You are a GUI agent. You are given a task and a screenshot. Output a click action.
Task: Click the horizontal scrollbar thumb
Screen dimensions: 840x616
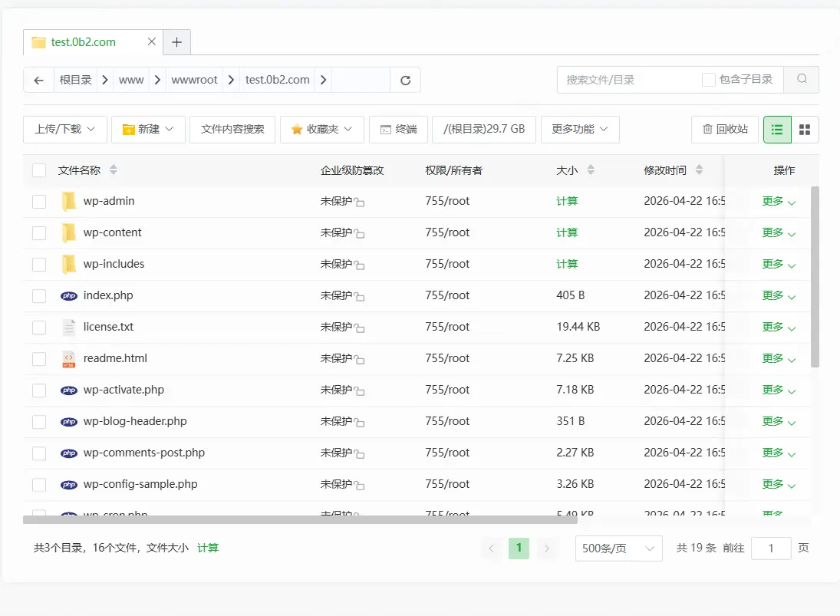[x=300, y=519]
